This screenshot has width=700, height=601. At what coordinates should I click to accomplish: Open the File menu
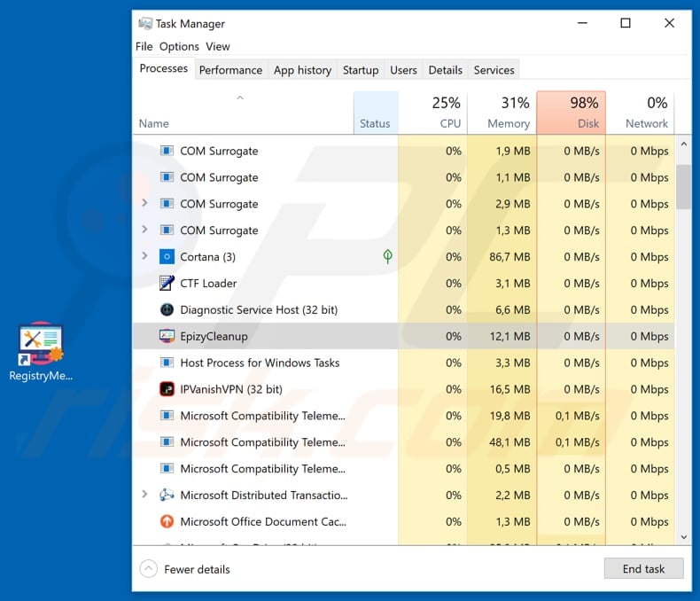tap(144, 46)
